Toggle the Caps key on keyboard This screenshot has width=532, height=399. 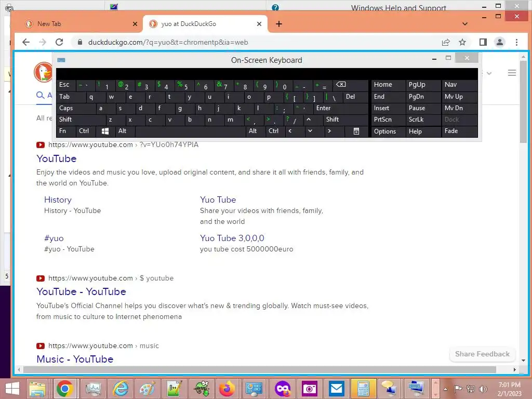click(76, 108)
